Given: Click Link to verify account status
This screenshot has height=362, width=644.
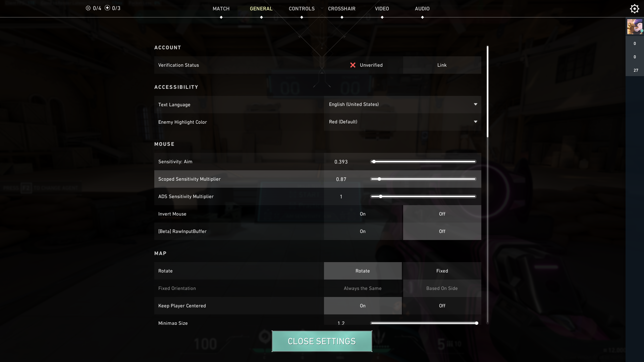Looking at the screenshot, I should 441,65.
